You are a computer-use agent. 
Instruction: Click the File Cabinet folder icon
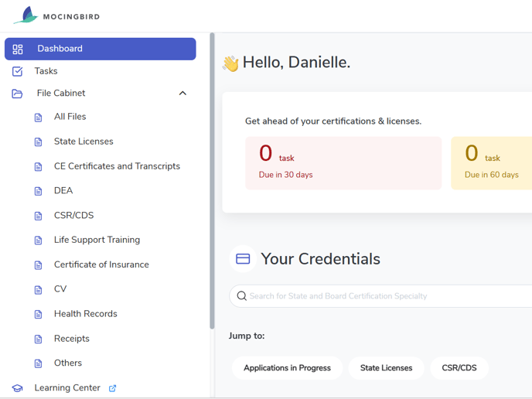(x=17, y=94)
